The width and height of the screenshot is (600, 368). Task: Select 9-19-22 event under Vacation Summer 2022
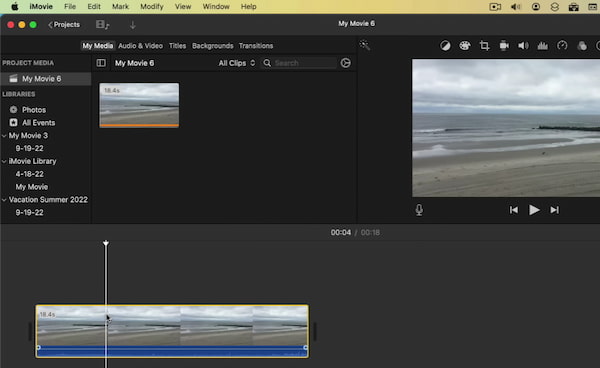click(29, 213)
